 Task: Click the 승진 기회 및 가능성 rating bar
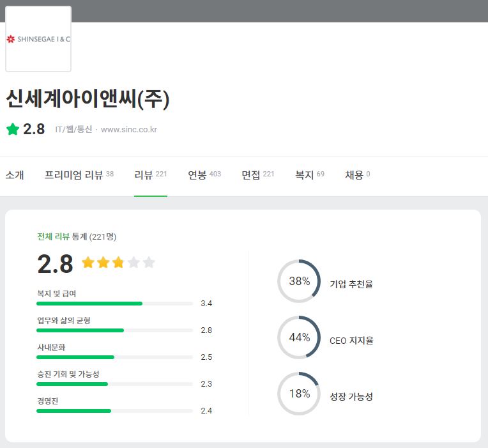[114, 384]
